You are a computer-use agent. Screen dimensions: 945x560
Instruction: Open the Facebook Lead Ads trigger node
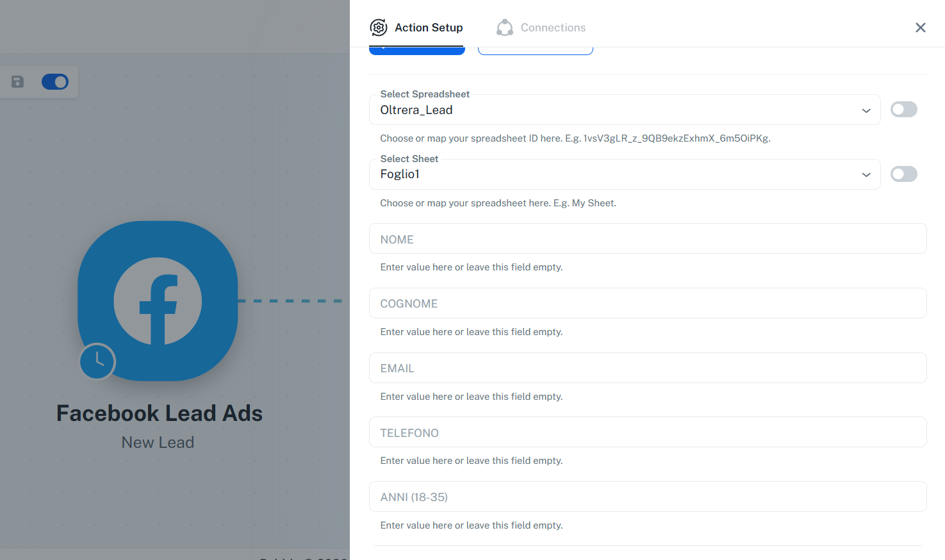coord(158,301)
